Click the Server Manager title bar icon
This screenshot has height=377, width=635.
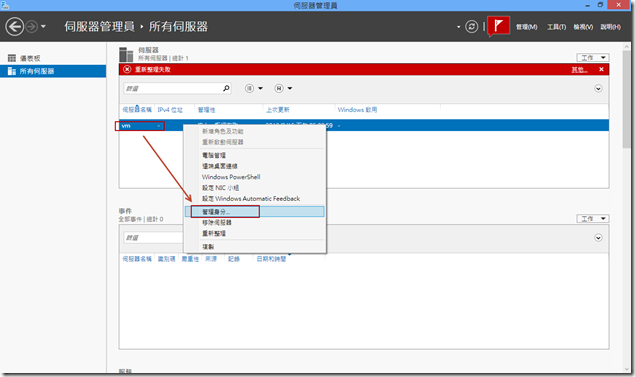pos(5,5)
